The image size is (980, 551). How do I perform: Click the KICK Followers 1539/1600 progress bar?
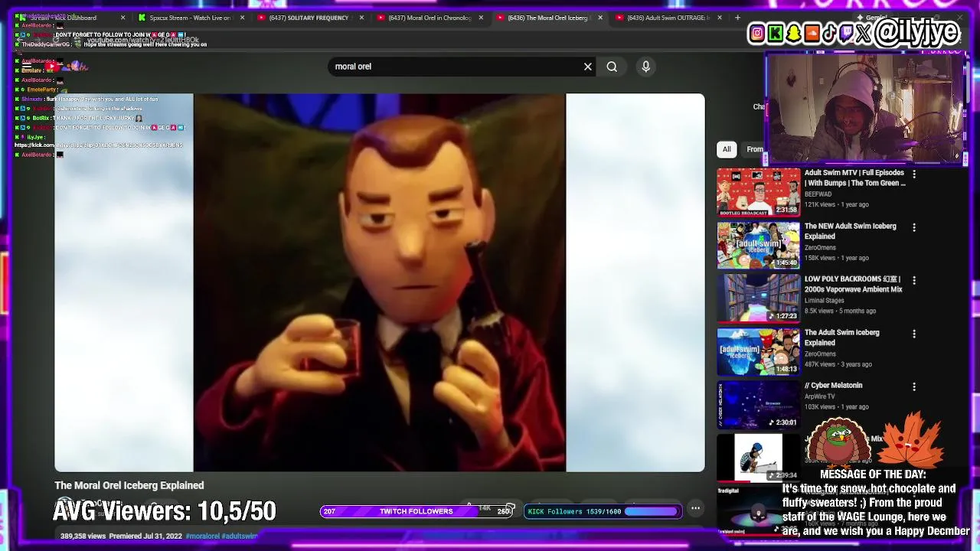(603, 511)
